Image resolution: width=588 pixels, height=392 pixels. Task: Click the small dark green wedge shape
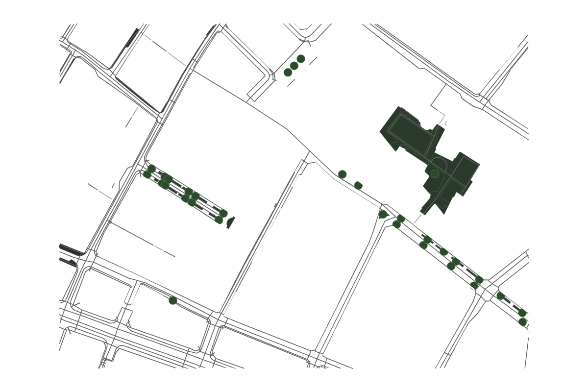pyautogui.click(x=231, y=222)
